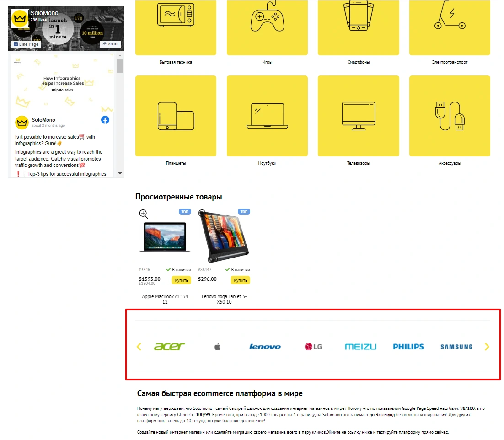Open the TVs monitor icon tile
The image size is (504, 440).
tap(358, 116)
